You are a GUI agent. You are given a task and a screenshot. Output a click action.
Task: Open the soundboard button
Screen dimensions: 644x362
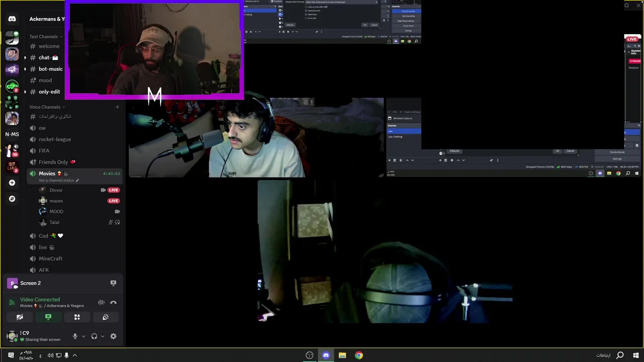click(x=106, y=317)
